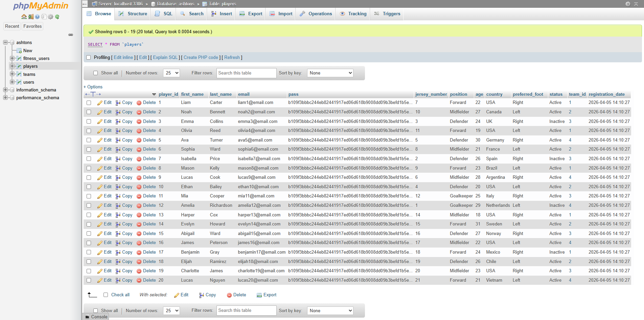Viewport: 644px width, 320px height.
Task: Click the log out door icon
Action: pos(30,17)
